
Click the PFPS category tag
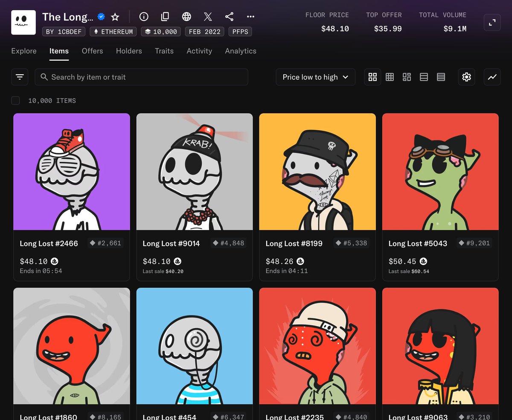(240, 32)
